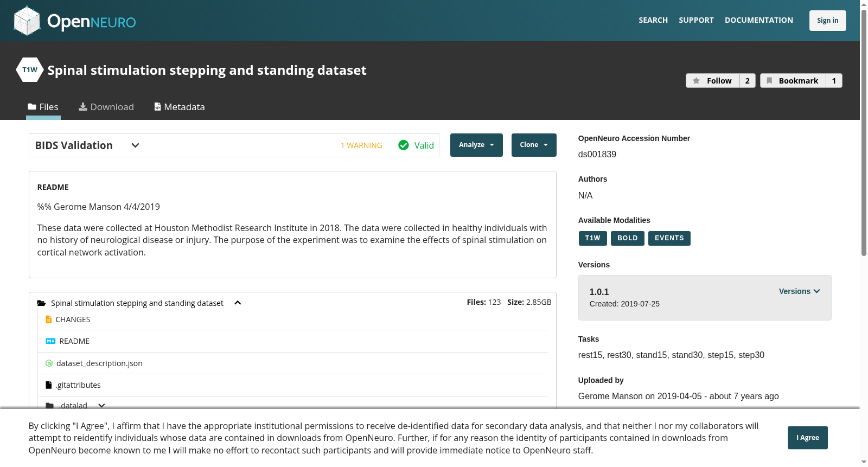Open the Clone dropdown
This screenshot has height=467, width=868.
click(534, 145)
